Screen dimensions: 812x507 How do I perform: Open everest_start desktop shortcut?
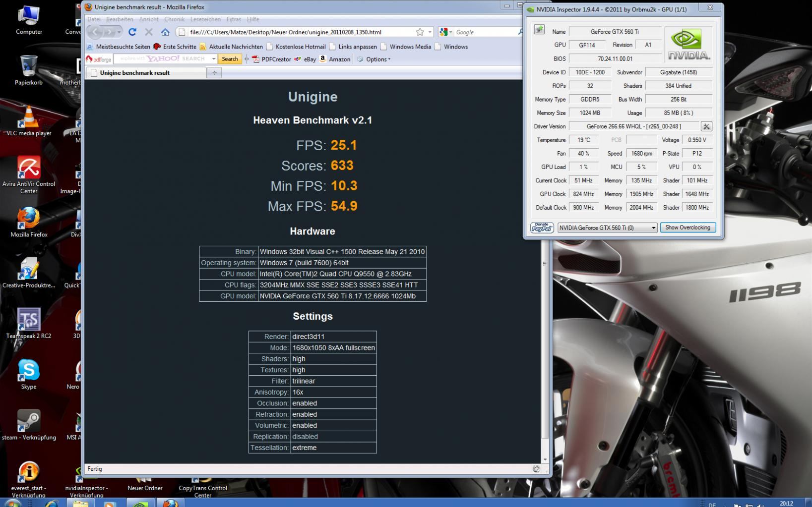click(x=29, y=480)
